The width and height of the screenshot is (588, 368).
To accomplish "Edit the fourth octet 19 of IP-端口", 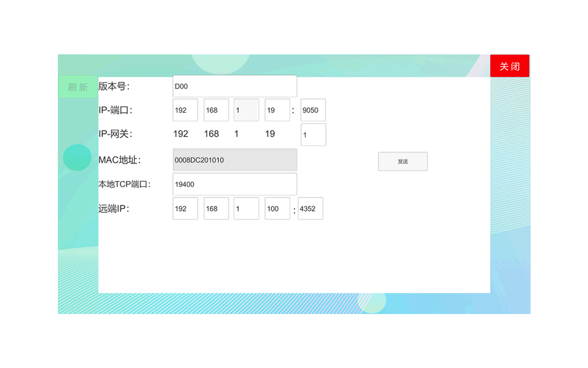I will (x=277, y=110).
